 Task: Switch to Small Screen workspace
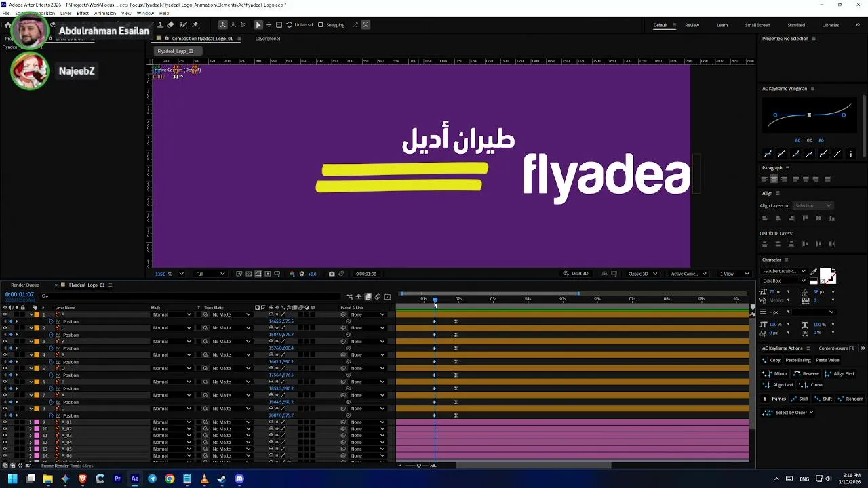pyautogui.click(x=757, y=25)
